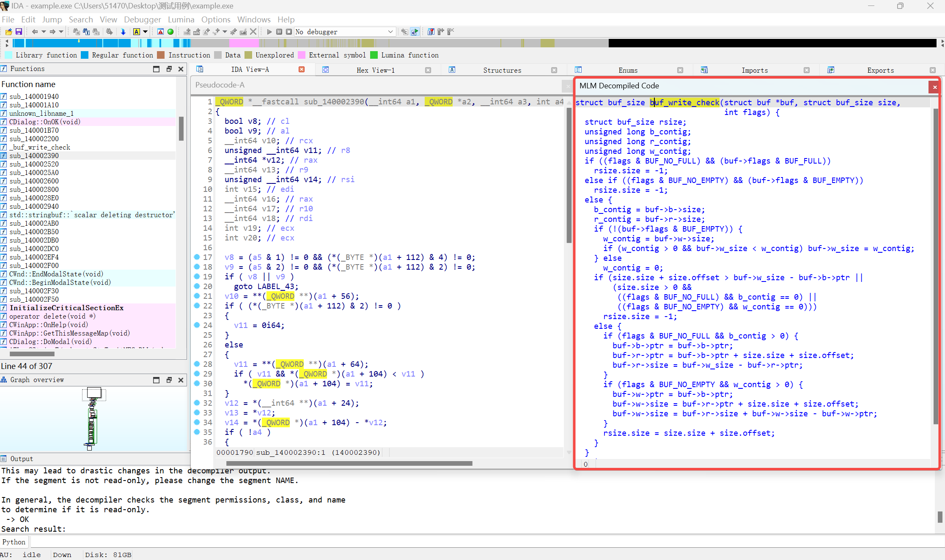Image resolution: width=945 pixels, height=560 pixels.
Task: Click the breakpoint list icon in the toolbar
Action: tap(431, 32)
